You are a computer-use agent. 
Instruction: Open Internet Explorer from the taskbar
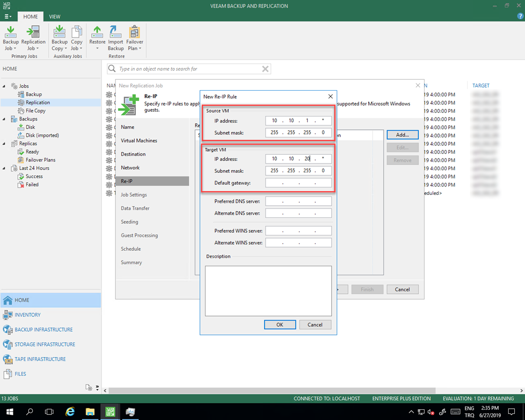pyautogui.click(x=70, y=412)
